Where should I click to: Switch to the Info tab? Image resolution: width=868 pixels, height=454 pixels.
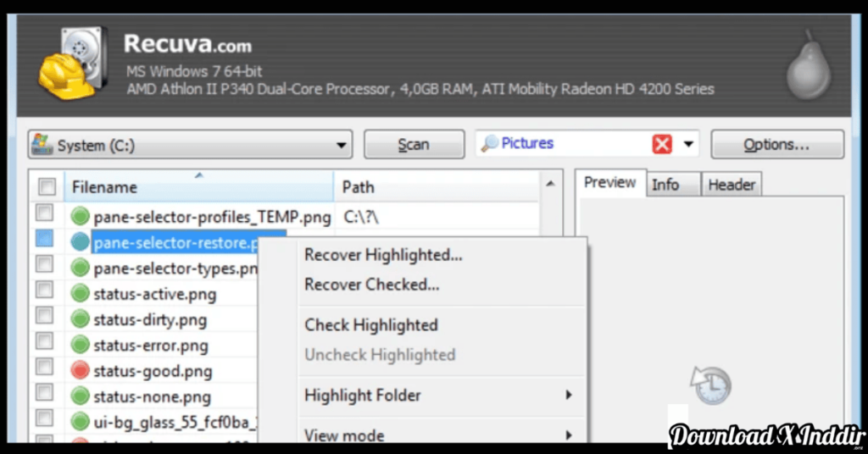[665, 184]
